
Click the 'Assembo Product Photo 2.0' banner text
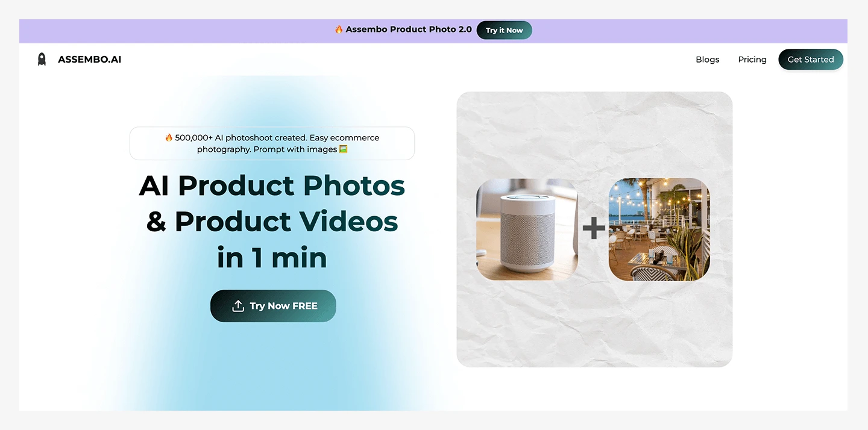[409, 30]
